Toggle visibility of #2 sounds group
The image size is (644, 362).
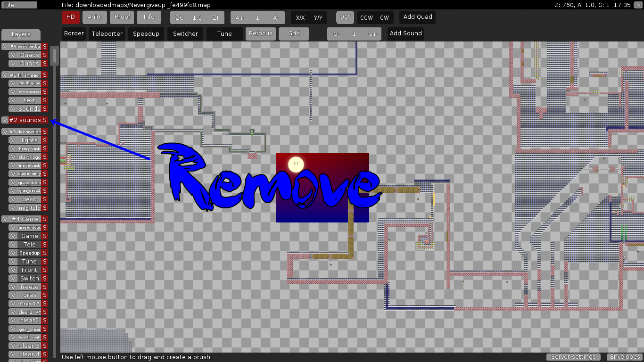5,120
